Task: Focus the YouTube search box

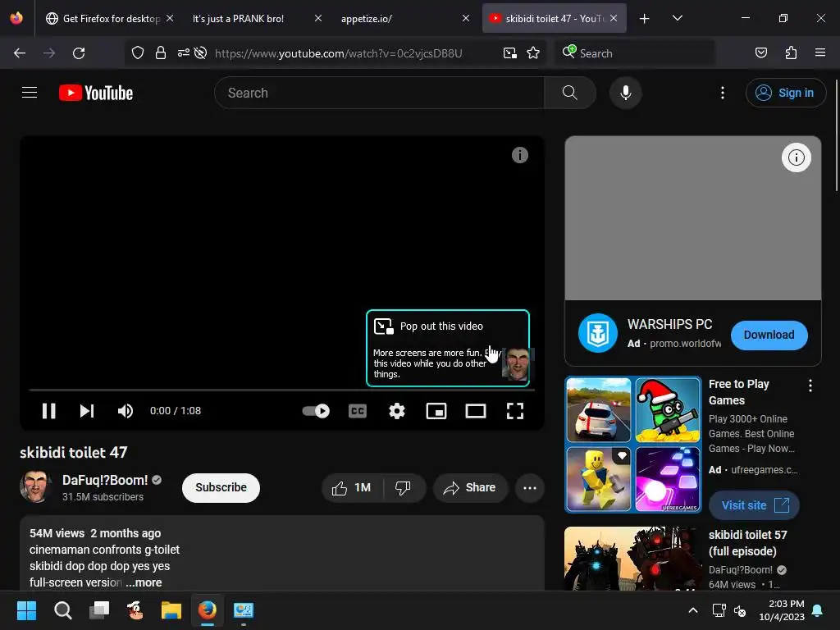Action: pos(379,93)
